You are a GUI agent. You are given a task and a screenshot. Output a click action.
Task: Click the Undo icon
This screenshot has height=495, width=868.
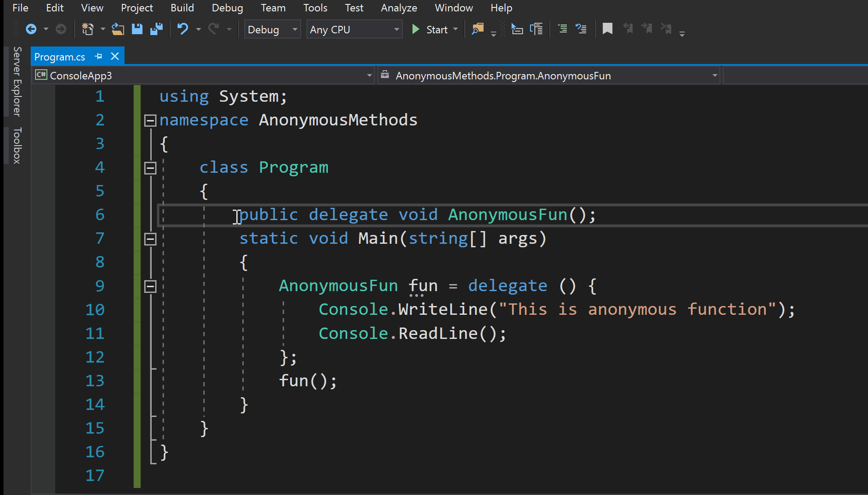(x=183, y=29)
